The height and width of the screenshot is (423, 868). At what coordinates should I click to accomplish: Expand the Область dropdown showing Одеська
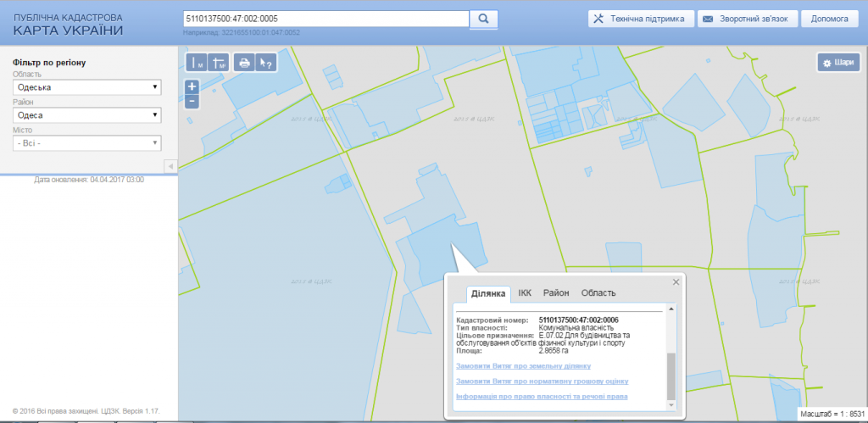[86, 87]
